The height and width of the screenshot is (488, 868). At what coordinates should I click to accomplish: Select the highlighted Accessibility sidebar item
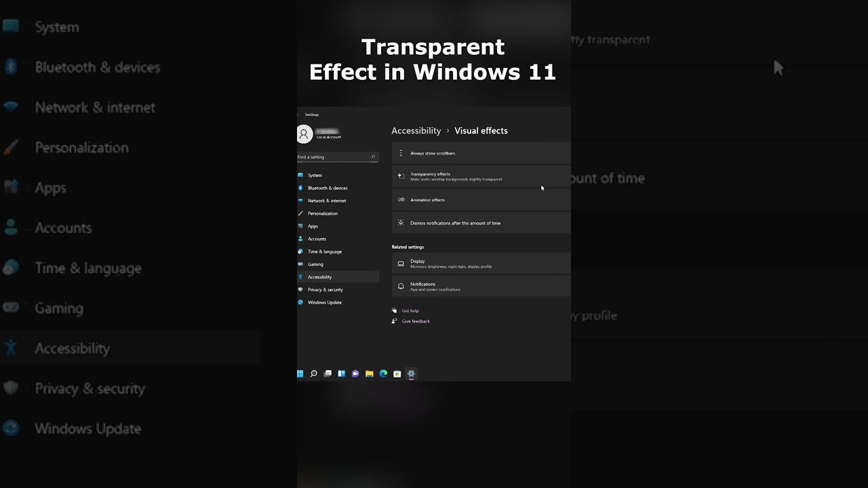click(x=338, y=277)
